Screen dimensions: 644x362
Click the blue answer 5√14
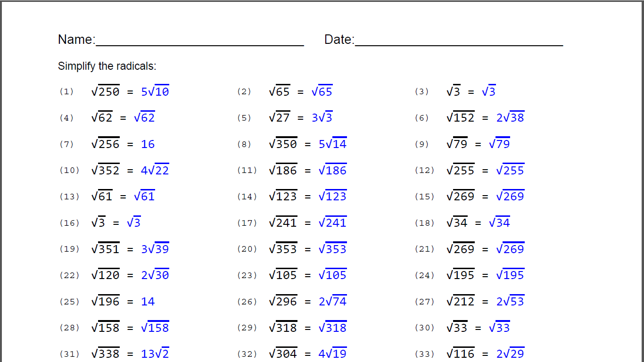pos(333,144)
